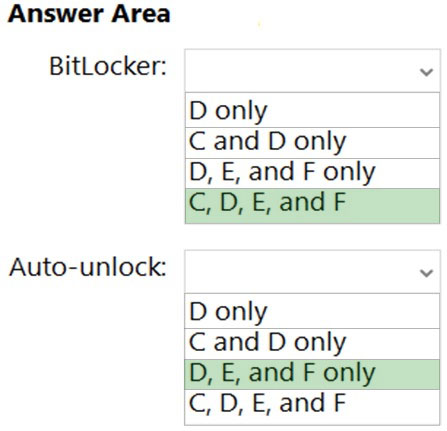Image resolution: width=447 pixels, height=431 pixels.
Task: Open the empty Auto-unlock combo box field
Action: [x=312, y=272]
